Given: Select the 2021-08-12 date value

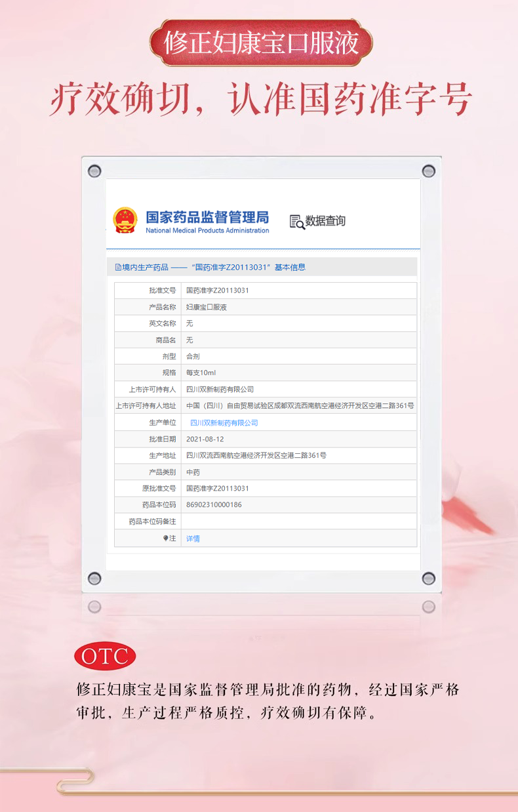Looking at the screenshot, I should tap(205, 439).
